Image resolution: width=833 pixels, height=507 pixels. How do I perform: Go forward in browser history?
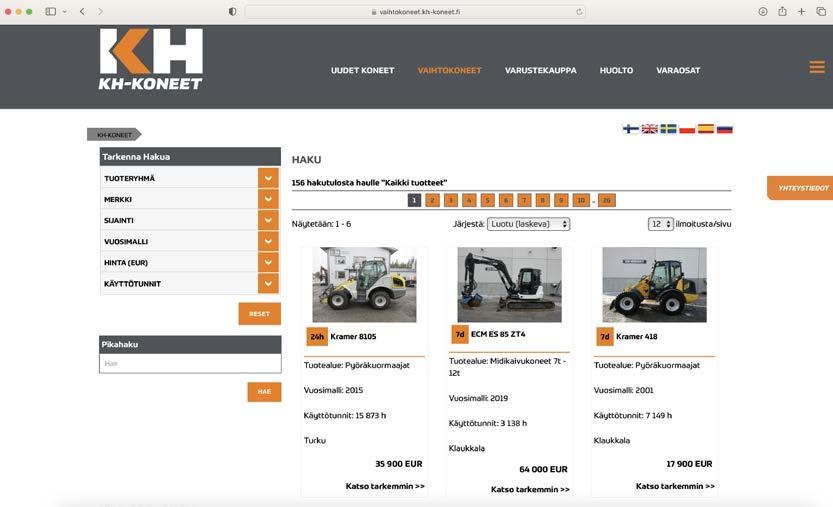100,11
